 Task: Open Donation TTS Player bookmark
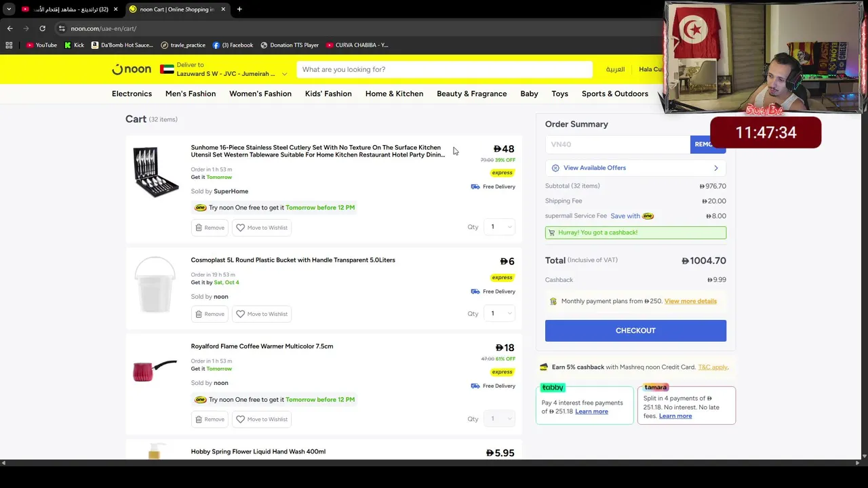coord(289,45)
